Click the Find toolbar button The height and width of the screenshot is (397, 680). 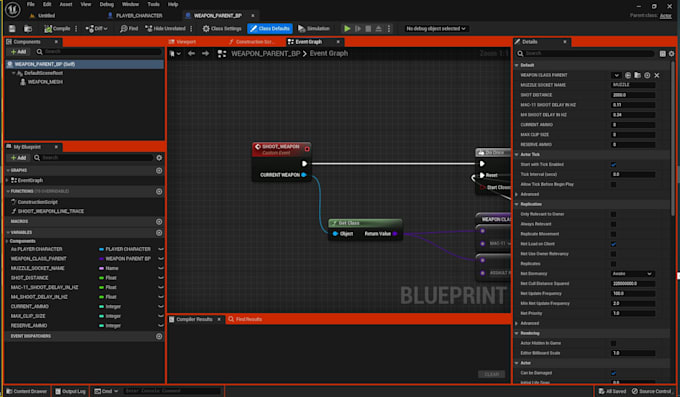pos(129,29)
